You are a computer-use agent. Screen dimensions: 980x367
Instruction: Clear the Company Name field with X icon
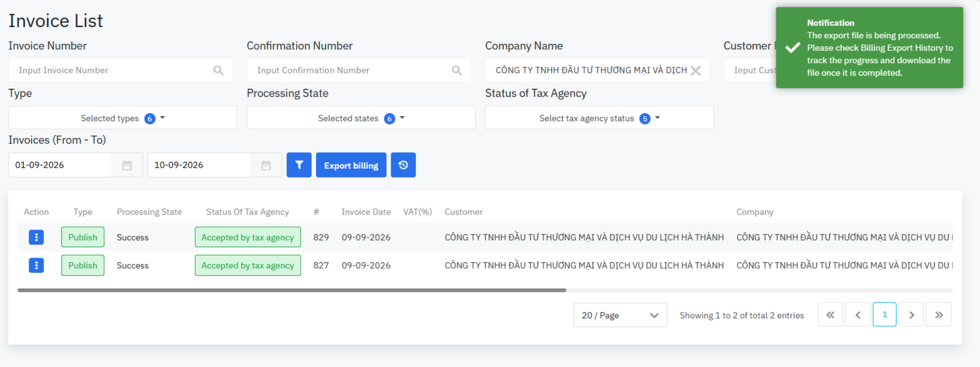(x=696, y=70)
